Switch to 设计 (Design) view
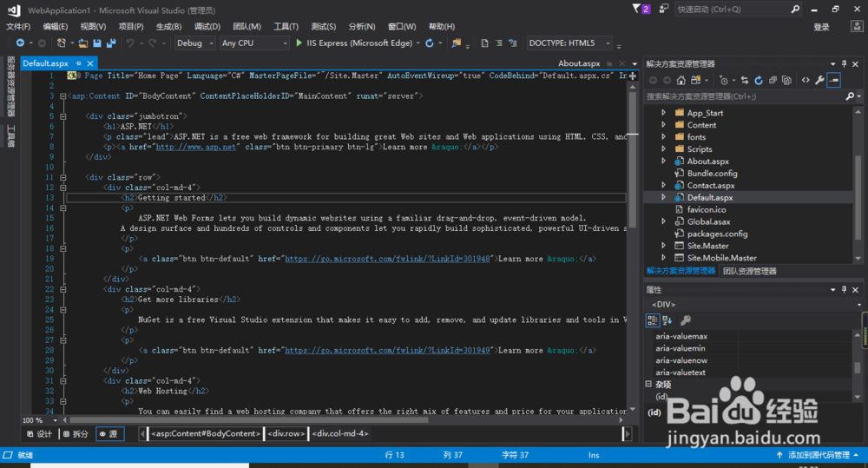 click(40, 433)
